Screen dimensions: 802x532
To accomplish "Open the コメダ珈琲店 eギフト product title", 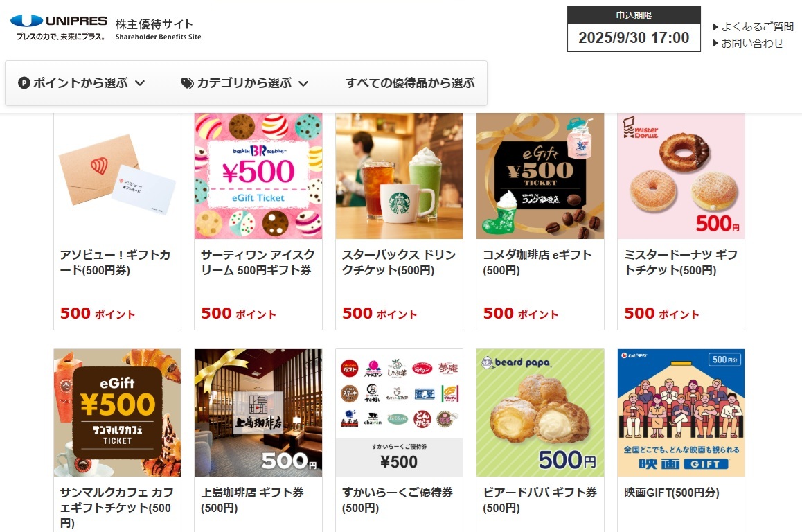I will pyautogui.click(x=537, y=263).
